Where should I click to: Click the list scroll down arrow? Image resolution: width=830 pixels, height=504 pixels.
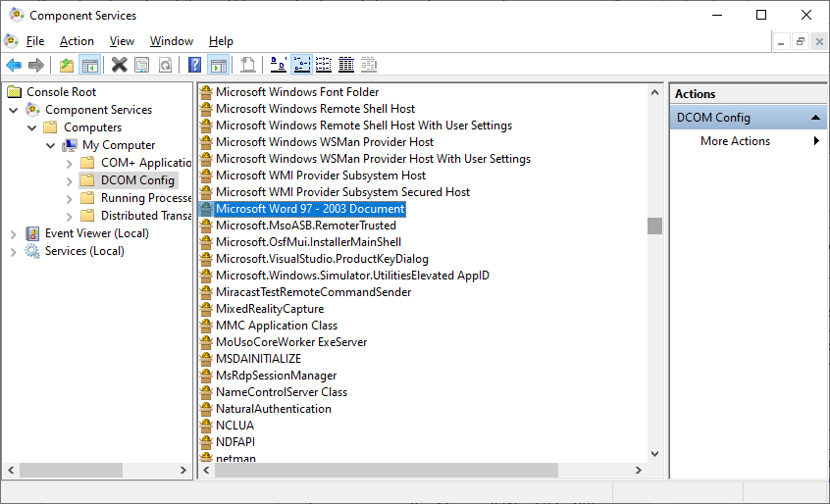click(654, 454)
